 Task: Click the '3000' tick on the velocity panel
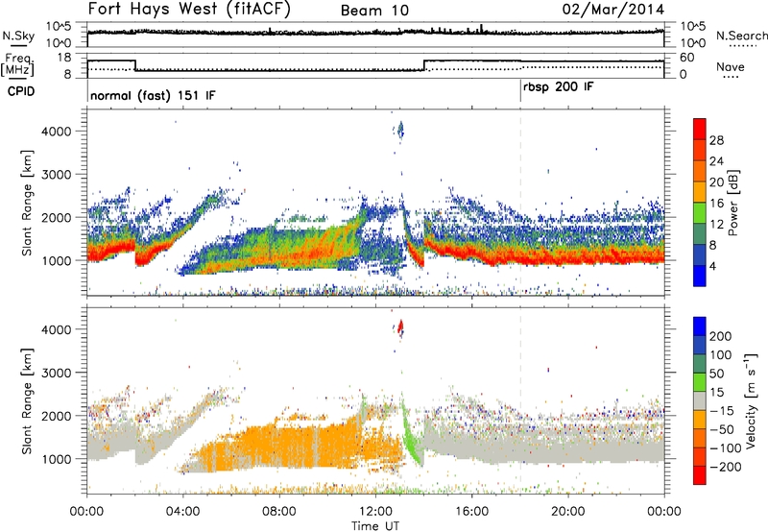click(57, 373)
